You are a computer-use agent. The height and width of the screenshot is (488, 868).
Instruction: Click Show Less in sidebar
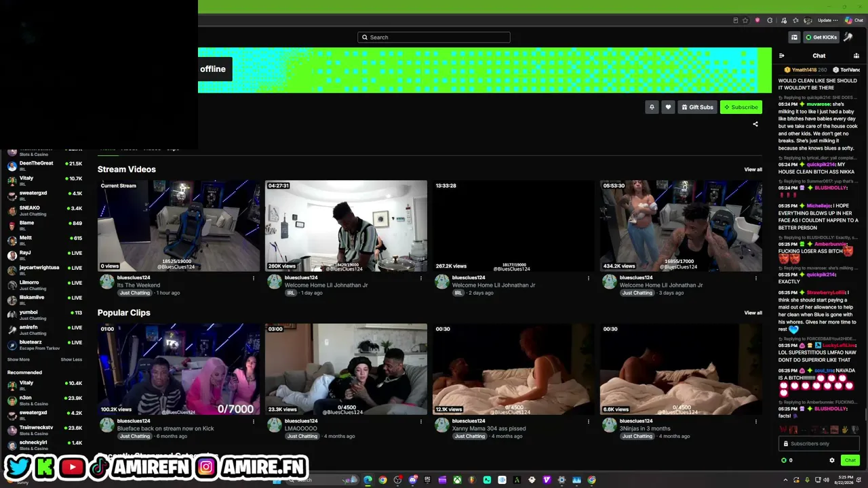[71, 360]
